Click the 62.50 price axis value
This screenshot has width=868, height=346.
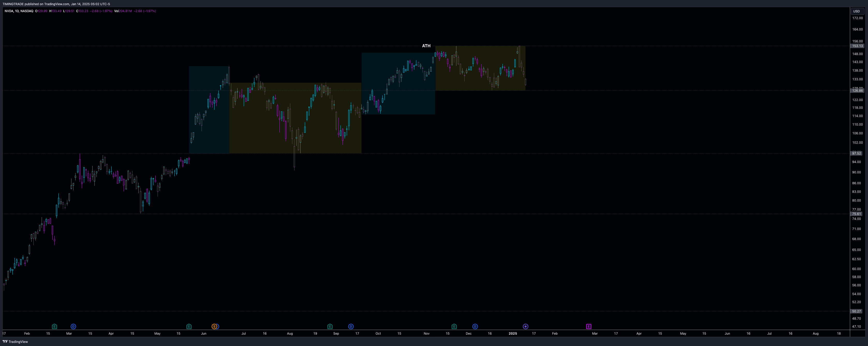pyautogui.click(x=856, y=259)
